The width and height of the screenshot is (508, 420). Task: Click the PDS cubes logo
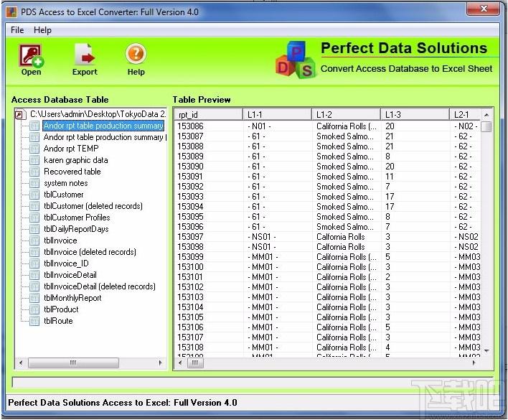[x=295, y=60]
